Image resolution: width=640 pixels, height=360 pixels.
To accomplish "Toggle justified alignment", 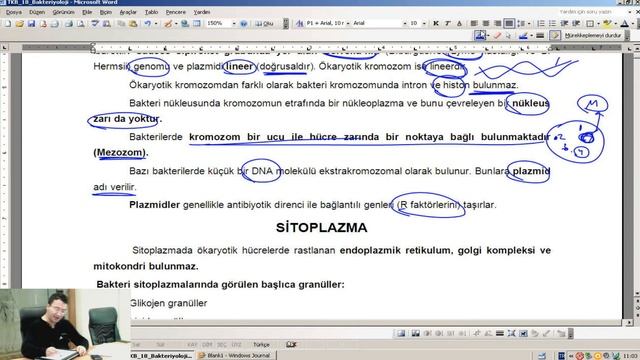I will point(509,24).
